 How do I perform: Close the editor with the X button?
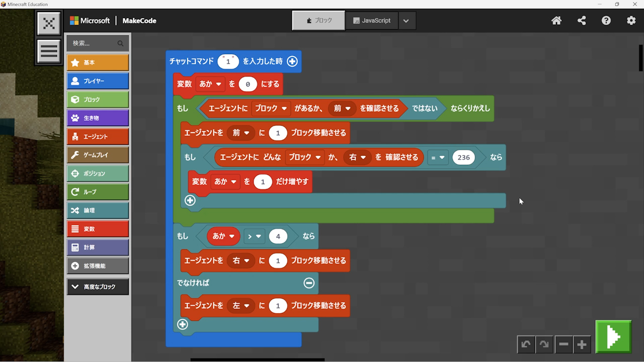(x=49, y=23)
